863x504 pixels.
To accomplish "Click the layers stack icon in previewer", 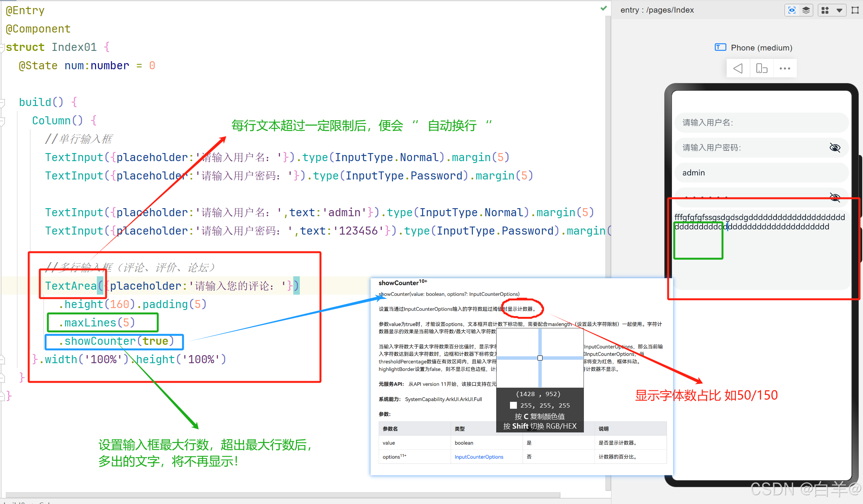I will [806, 10].
